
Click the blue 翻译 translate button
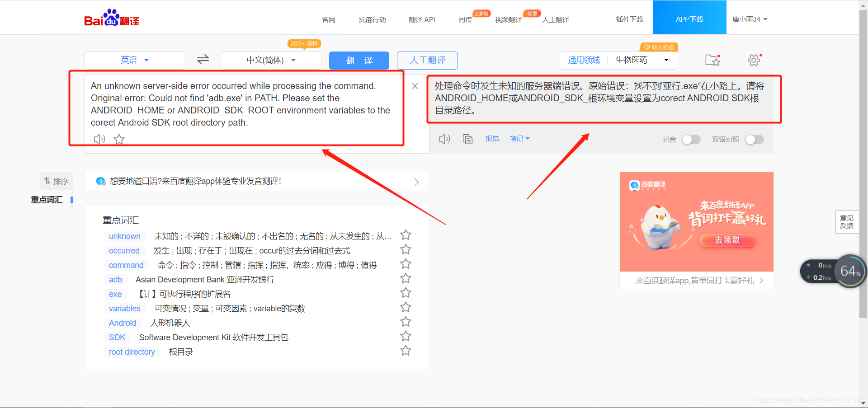(x=359, y=60)
